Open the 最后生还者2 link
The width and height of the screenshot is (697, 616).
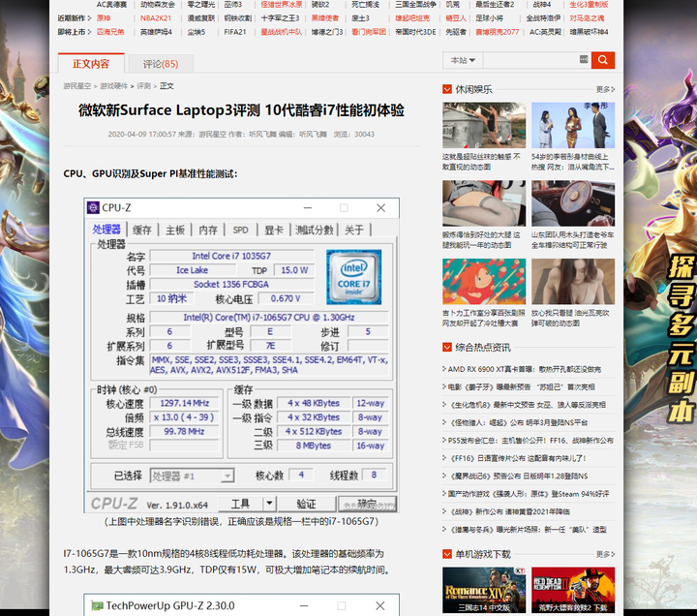coord(495,5)
